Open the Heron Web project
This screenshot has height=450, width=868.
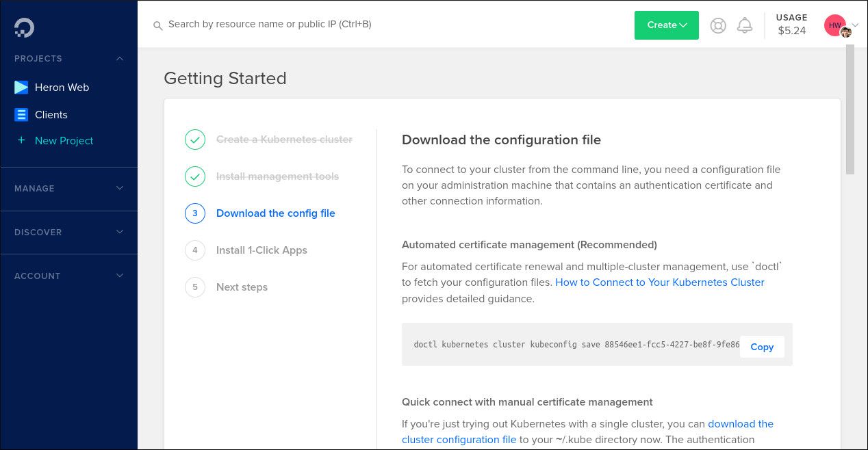[62, 88]
